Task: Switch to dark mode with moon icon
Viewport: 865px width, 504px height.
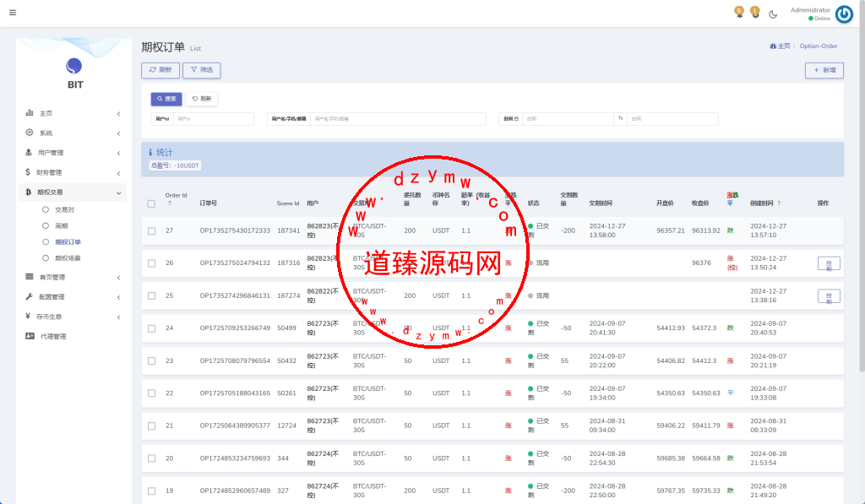Action: click(x=773, y=14)
